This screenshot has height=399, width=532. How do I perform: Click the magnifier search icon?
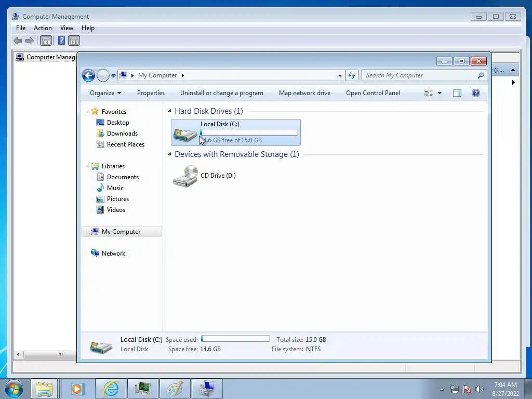coord(481,75)
